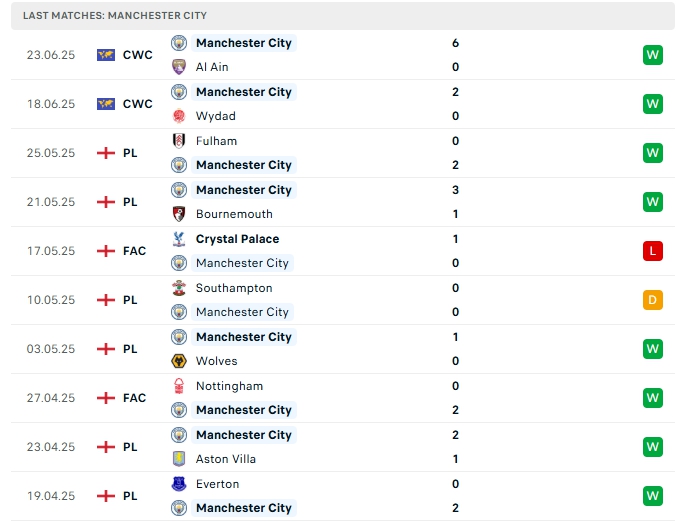Image resolution: width=684 pixels, height=523 pixels.
Task: Click the FAC label on 17.05.25 match
Action: pos(136,251)
